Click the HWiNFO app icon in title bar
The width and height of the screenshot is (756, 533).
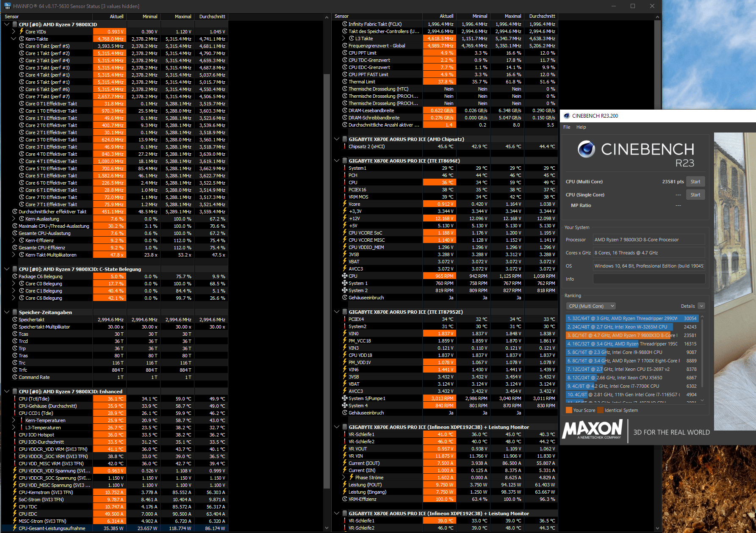click(7, 6)
